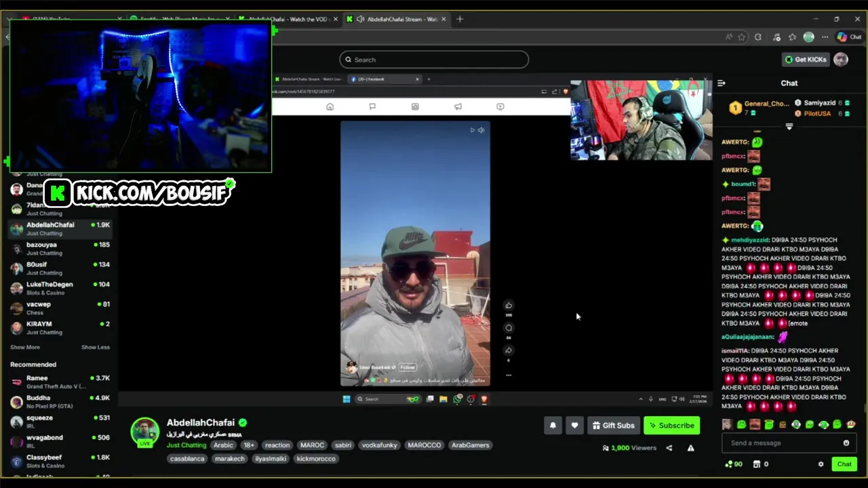Click the Kick search field
Image resolution: width=868 pixels, height=488 pixels.
pos(434,60)
